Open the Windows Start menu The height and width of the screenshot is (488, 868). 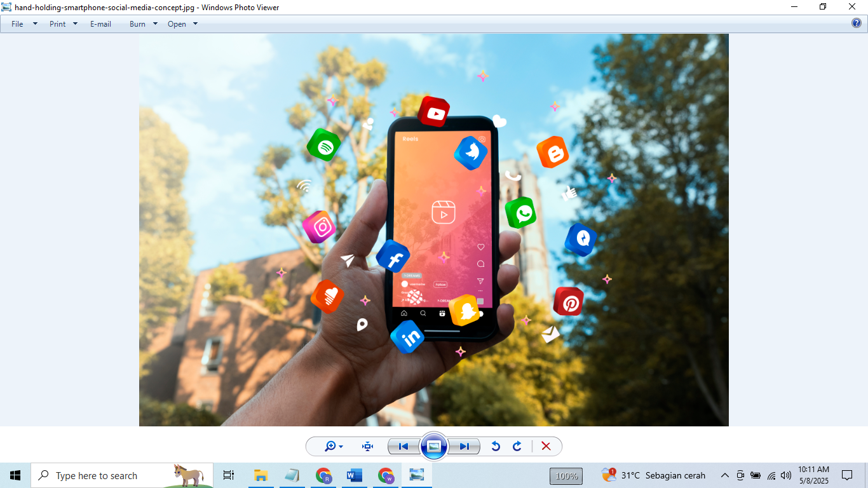coord(15,475)
